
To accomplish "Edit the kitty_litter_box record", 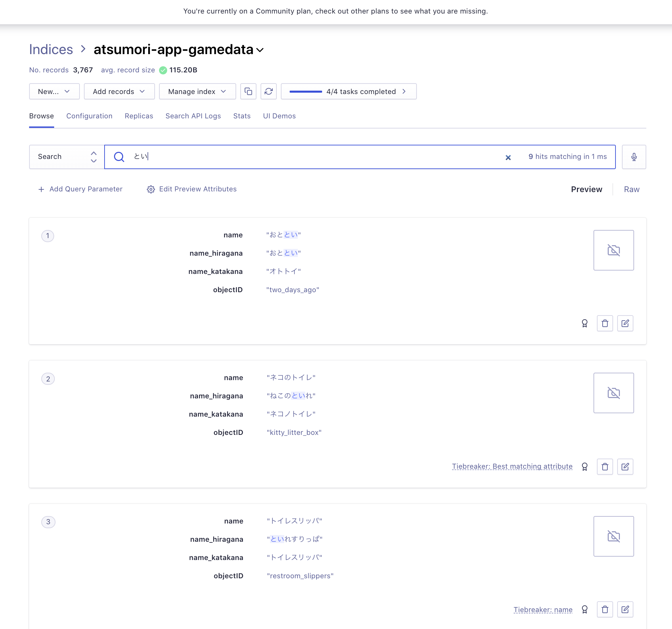I will point(625,467).
